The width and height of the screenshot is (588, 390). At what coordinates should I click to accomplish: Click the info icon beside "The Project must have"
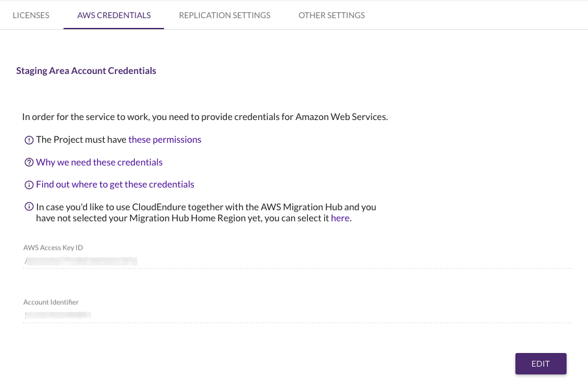pos(29,140)
